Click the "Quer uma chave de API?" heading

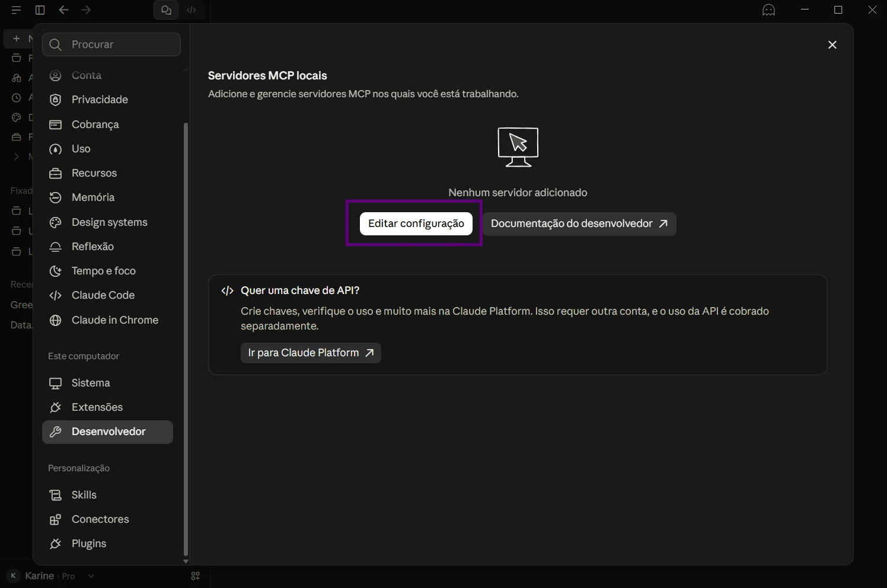300,290
